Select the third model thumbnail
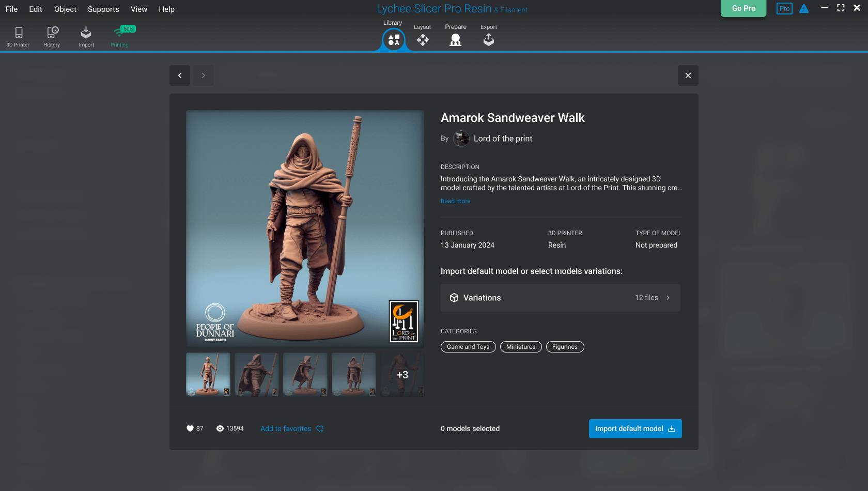Image resolution: width=868 pixels, height=491 pixels. click(305, 375)
